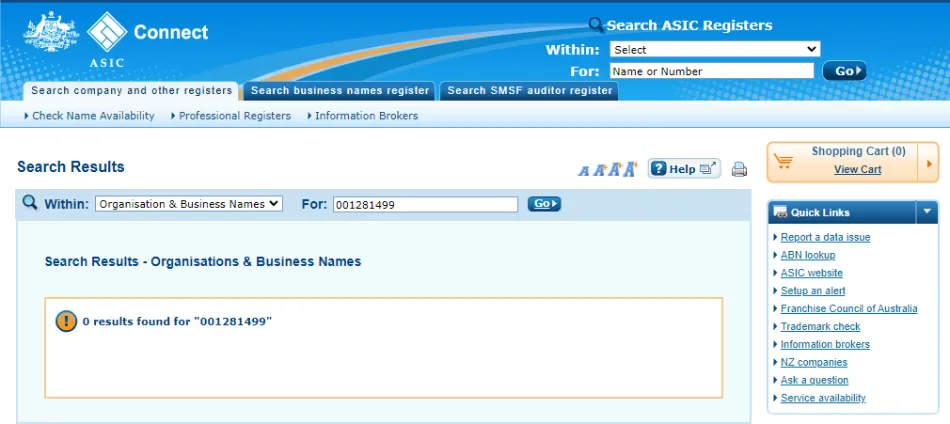Image resolution: width=950 pixels, height=424 pixels.
Task: Switch to Search company and other registers tab
Action: pyautogui.click(x=131, y=91)
